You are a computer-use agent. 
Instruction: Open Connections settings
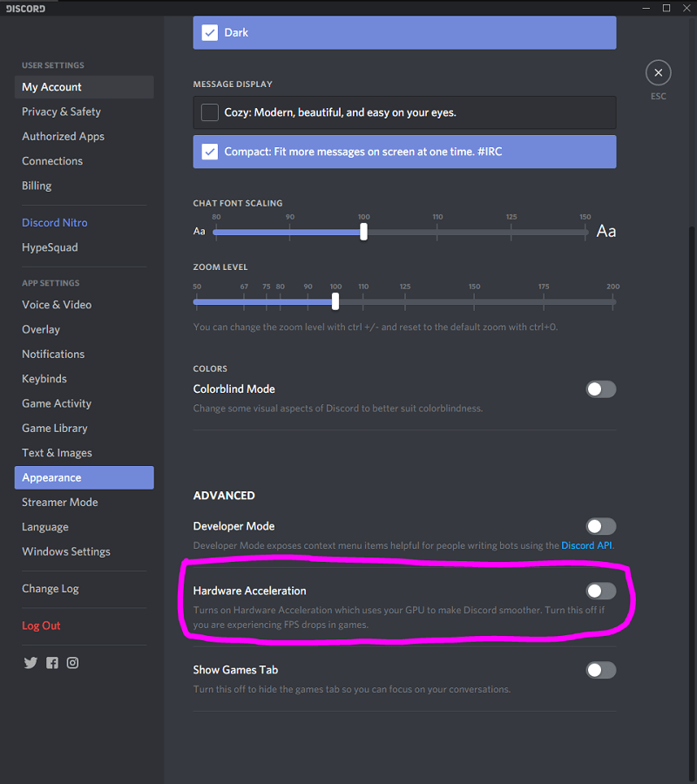click(84, 161)
